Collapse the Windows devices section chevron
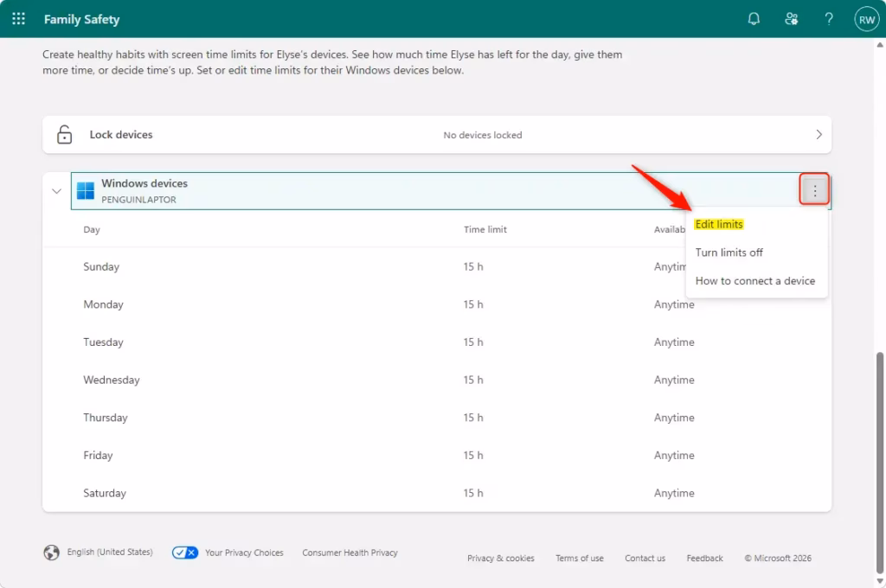Viewport: 886px width, 588px height. click(56, 191)
